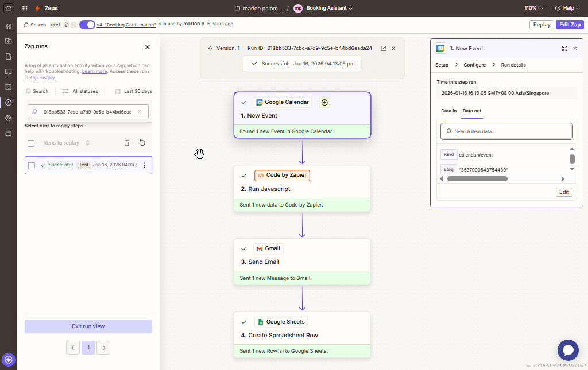Switch to the Data out tab
588x370 pixels.
coord(472,111)
